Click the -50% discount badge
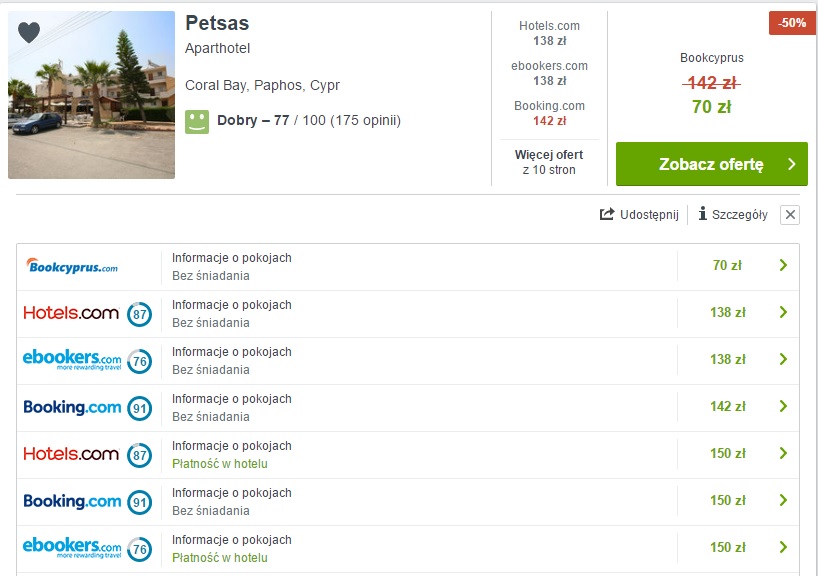Viewport: 818px width, 576px height. tap(792, 23)
